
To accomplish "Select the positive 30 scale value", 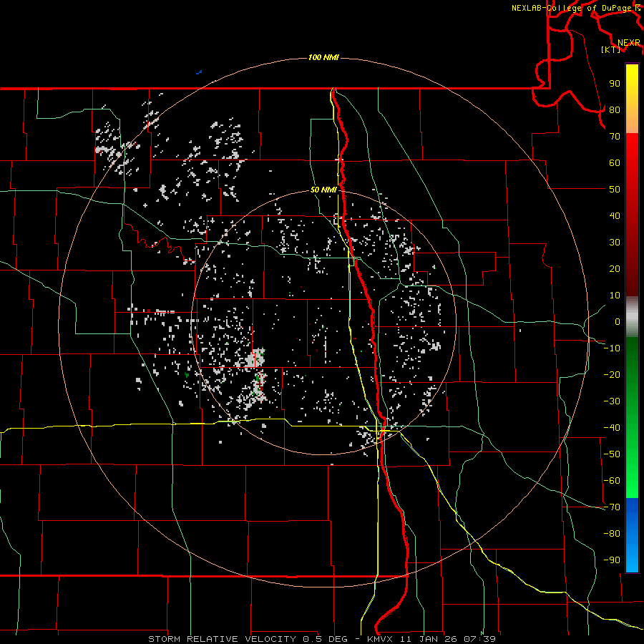I will 615,243.
